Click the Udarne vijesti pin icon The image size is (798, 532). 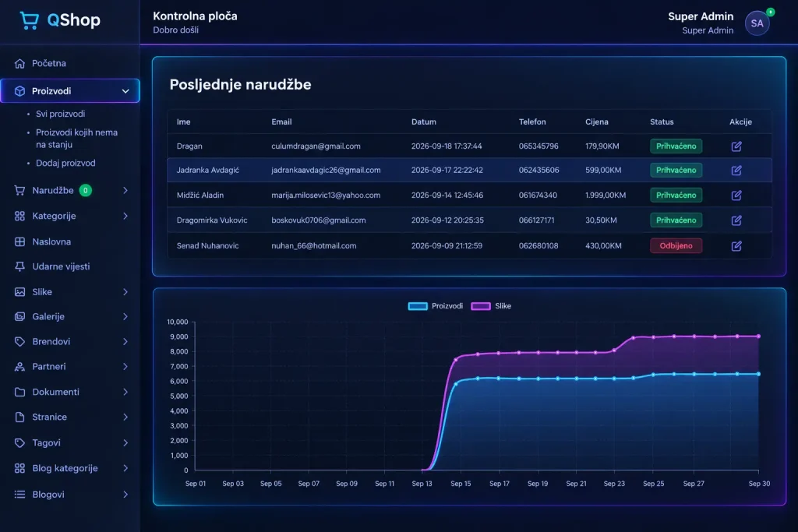[19, 266]
